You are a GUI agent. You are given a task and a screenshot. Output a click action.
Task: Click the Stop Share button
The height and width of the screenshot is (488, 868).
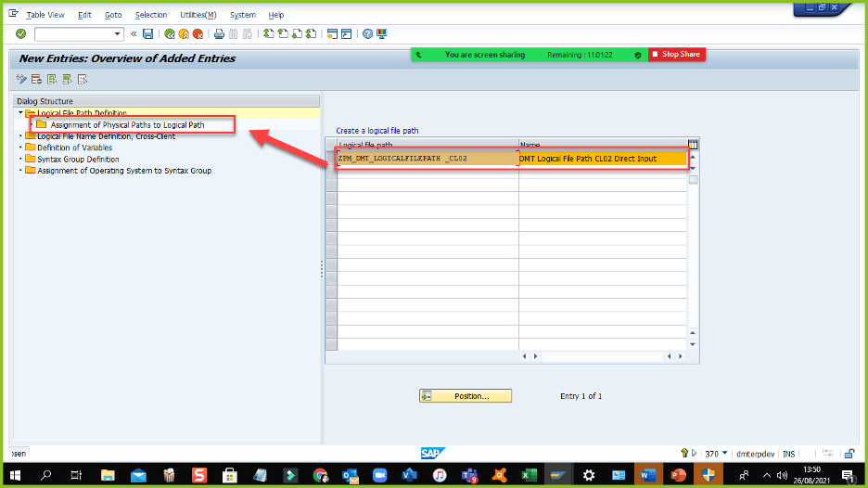pyautogui.click(x=677, y=55)
